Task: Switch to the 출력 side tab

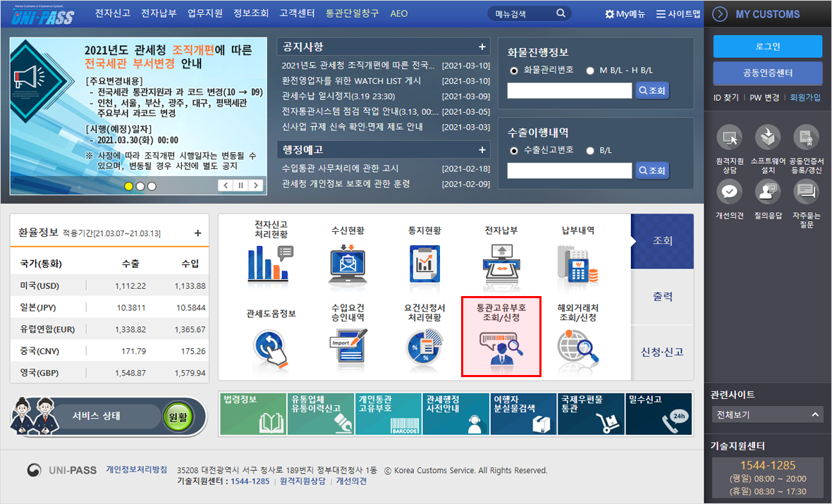Action: click(x=662, y=296)
